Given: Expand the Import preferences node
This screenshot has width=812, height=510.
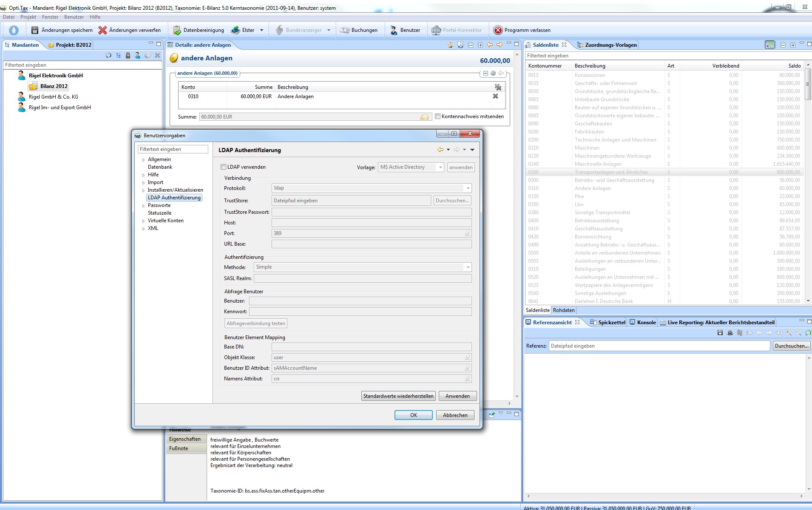Looking at the screenshot, I should [x=143, y=183].
